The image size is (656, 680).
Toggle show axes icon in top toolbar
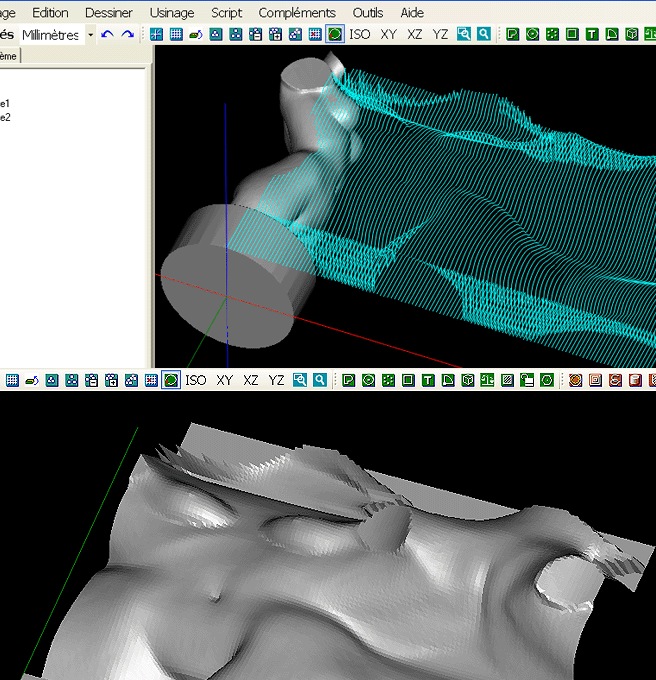pyautogui.click(x=156, y=34)
